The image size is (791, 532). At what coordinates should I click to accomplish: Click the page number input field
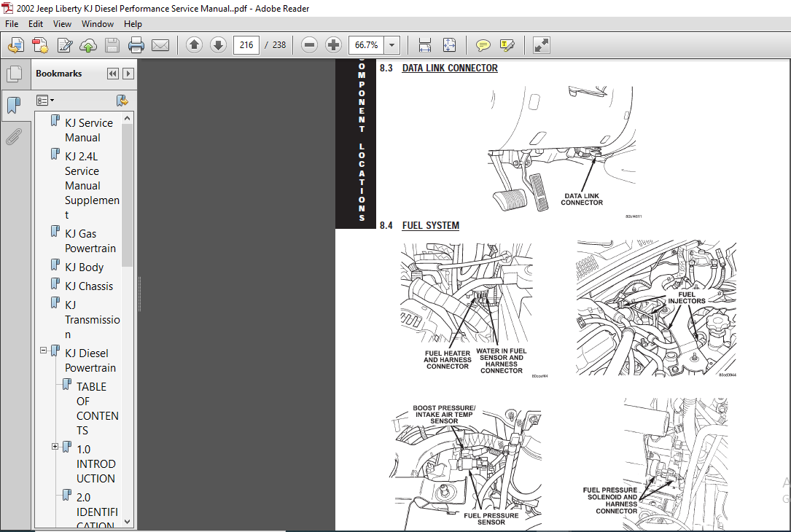(246, 45)
